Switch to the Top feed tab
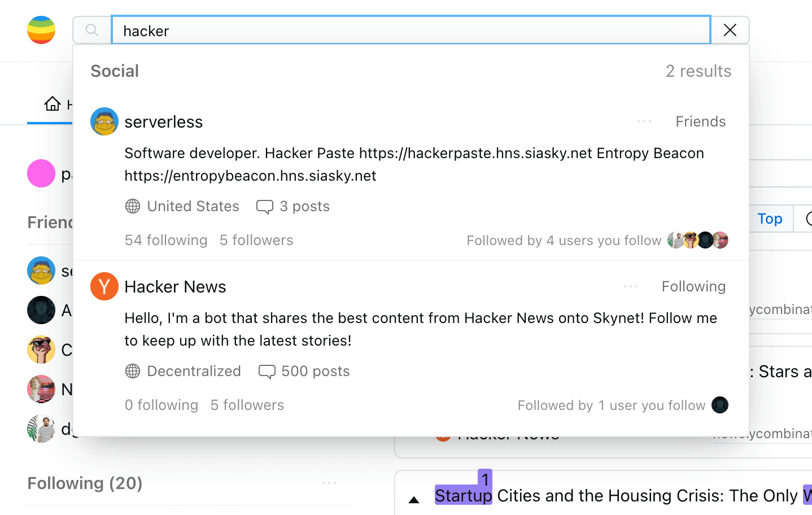This screenshot has height=515, width=812. (770, 219)
